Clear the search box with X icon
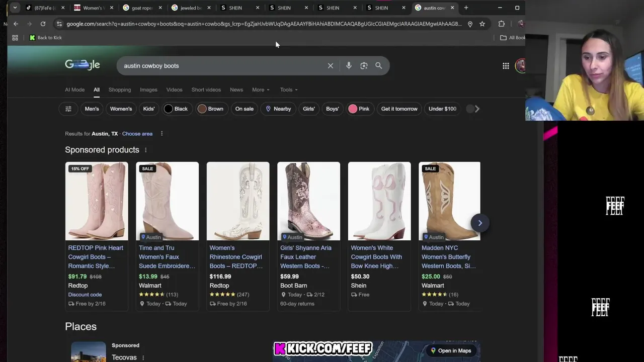644x362 pixels. 331,66
